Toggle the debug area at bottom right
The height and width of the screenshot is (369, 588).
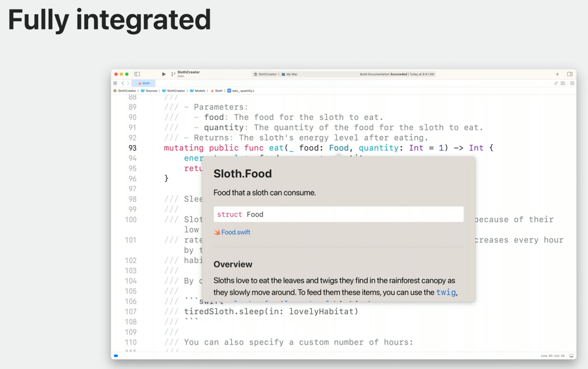[x=571, y=355]
